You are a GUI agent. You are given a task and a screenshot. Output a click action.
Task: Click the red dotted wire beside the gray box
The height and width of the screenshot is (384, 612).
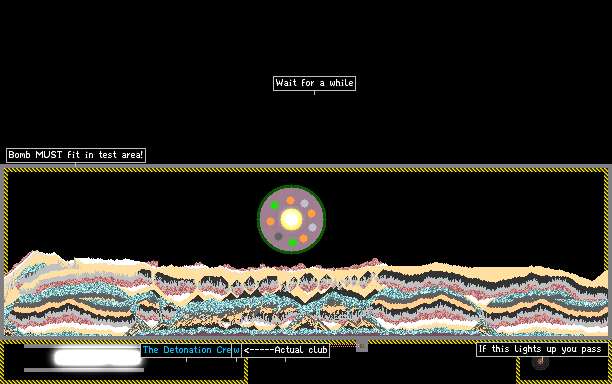pyautogui.click(x=343, y=346)
